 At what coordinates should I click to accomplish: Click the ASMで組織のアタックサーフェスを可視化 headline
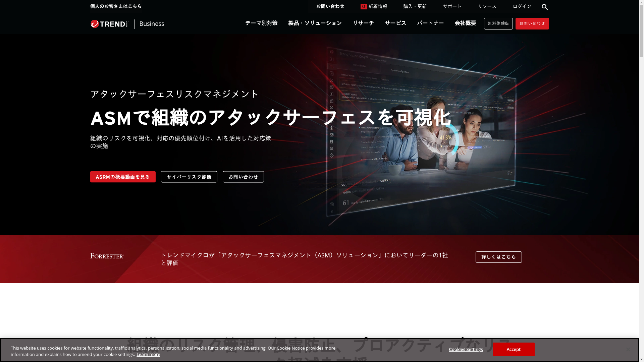pyautogui.click(x=270, y=118)
